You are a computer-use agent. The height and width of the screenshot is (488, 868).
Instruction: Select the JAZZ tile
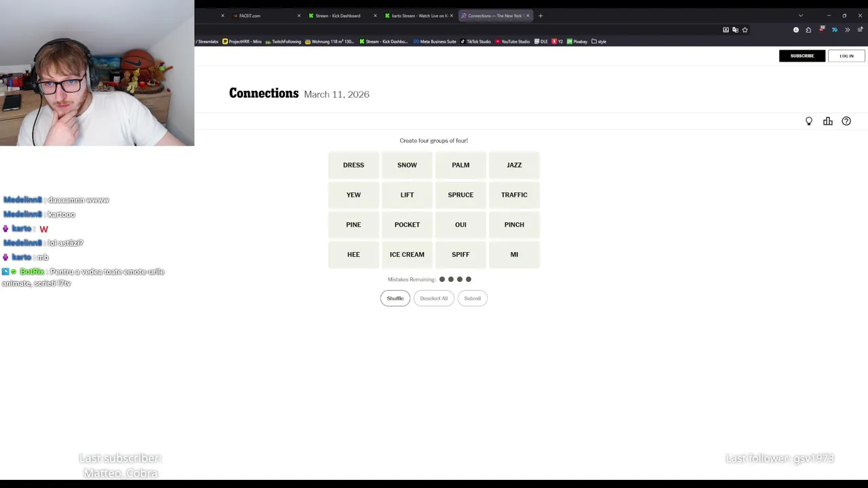click(x=514, y=165)
